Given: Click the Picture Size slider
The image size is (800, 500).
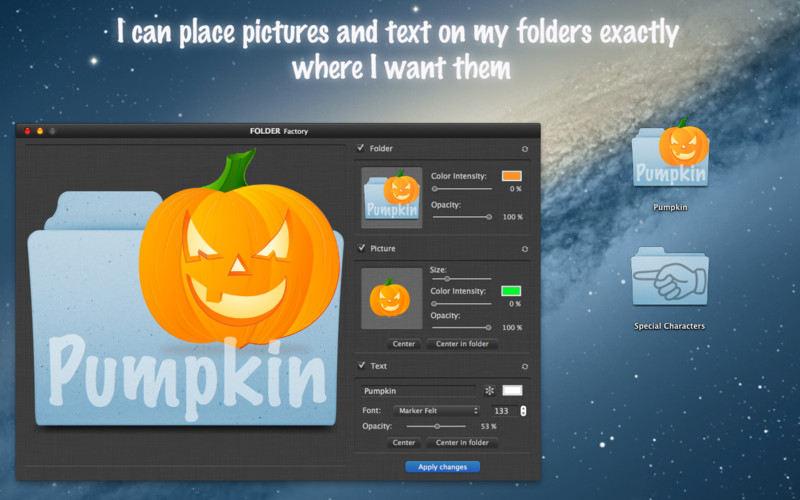Looking at the screenshot, I should tap(462, 279).
